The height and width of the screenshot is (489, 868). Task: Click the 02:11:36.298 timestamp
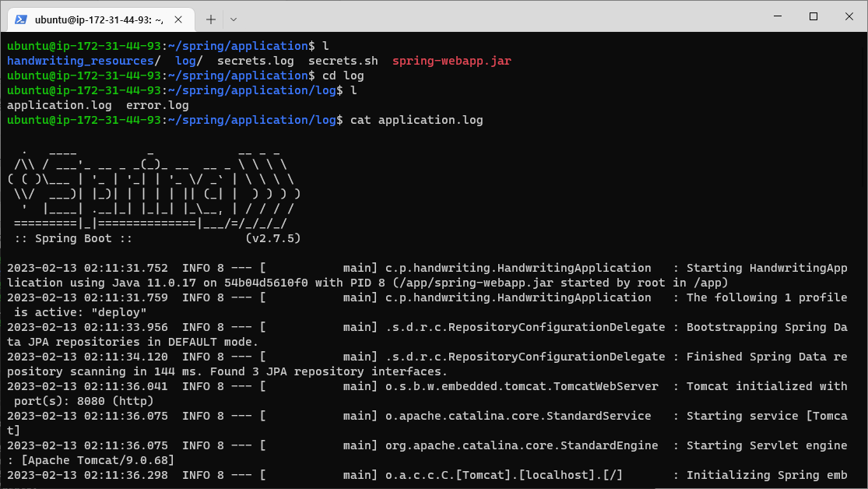pos(126,475)
